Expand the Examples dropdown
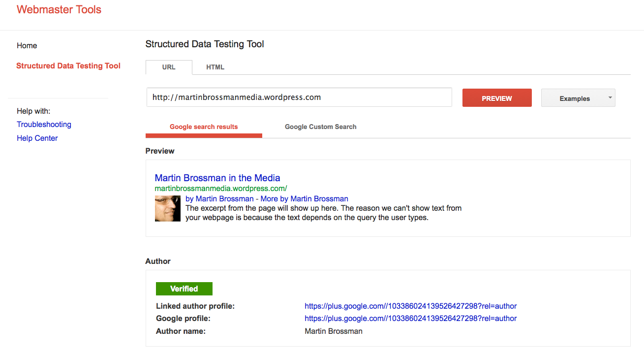The width and height of the screenshot is (644, 355). pos(578,98)
